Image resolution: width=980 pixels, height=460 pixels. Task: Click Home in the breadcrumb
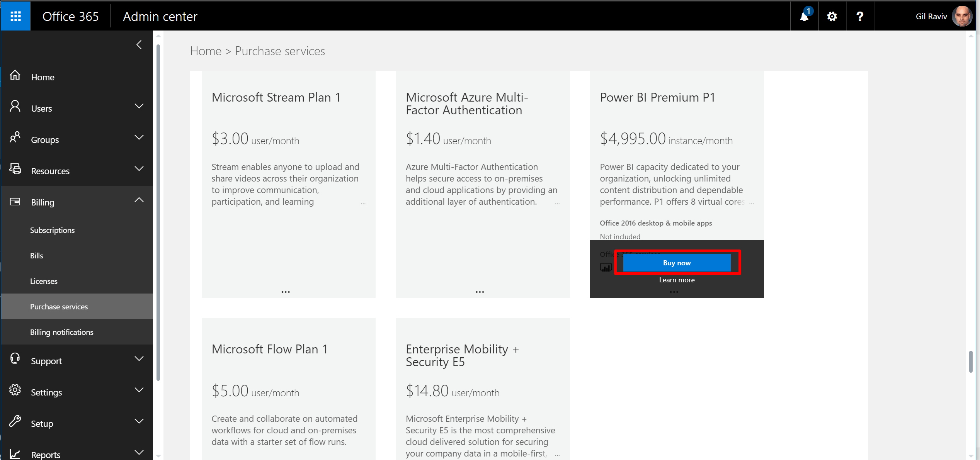[206, 51]
